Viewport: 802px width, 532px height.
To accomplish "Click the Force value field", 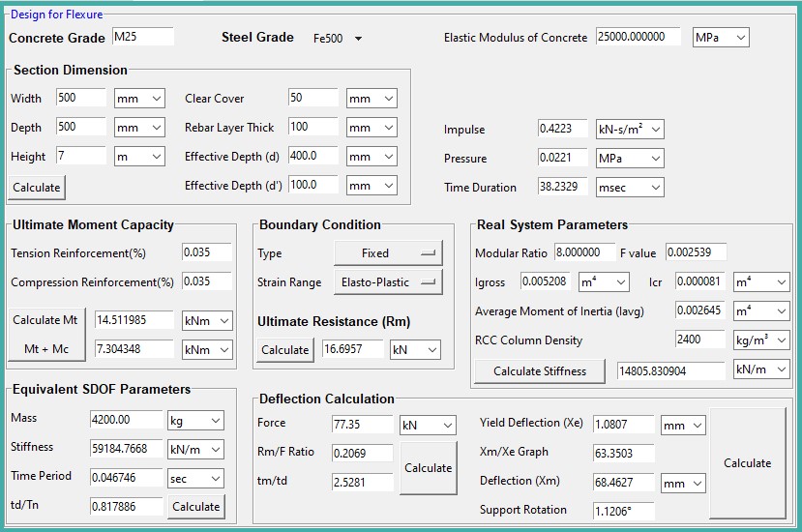I will coord(363,424).
